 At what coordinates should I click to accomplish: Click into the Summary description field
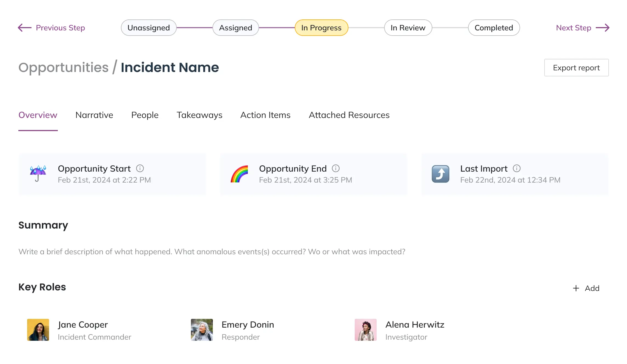pos(211,252)
